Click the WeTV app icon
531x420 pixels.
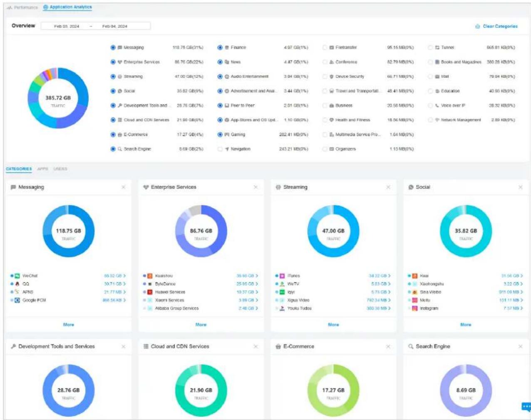[282, 284]
